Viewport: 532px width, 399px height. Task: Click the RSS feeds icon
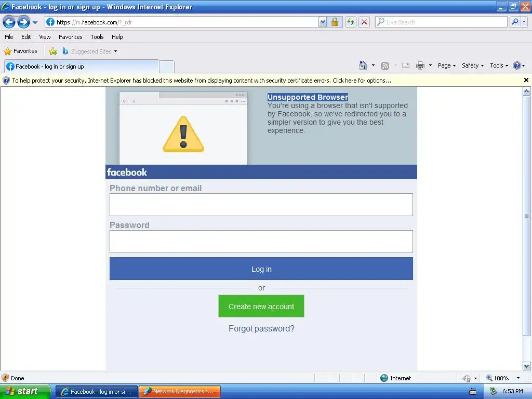point(385,66)
